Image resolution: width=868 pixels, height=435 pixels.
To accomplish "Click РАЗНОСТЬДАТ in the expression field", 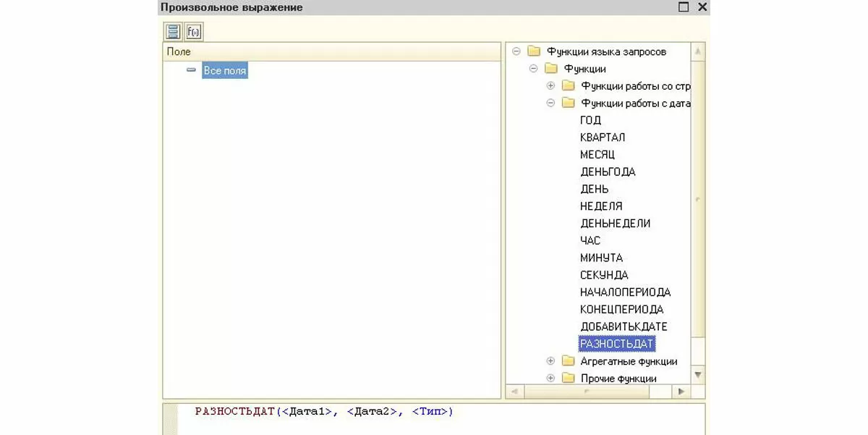I will click(x=235, y=412).
